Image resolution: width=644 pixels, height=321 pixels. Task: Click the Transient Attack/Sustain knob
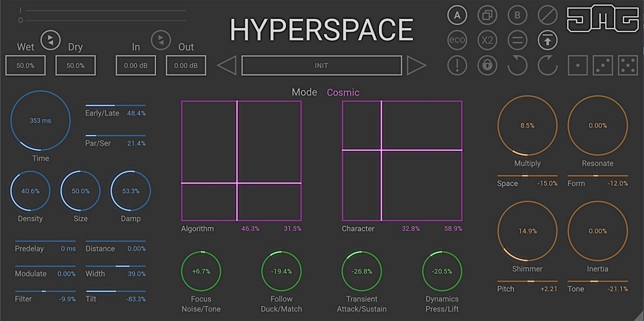pos(362,271)
